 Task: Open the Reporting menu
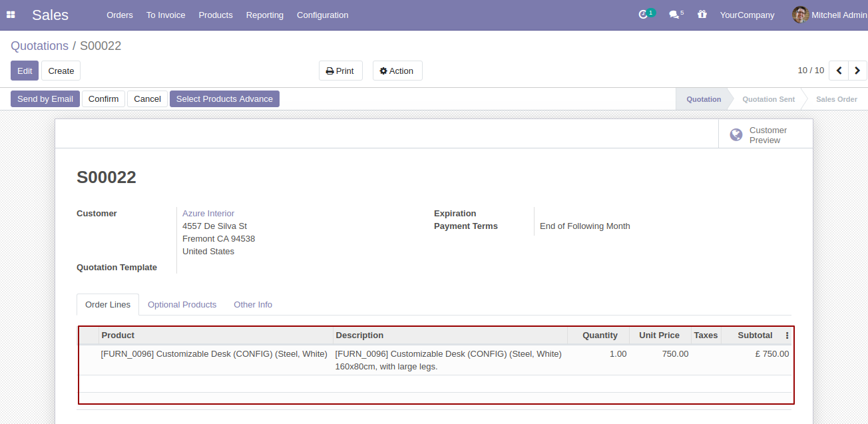[x=264, y=15]
